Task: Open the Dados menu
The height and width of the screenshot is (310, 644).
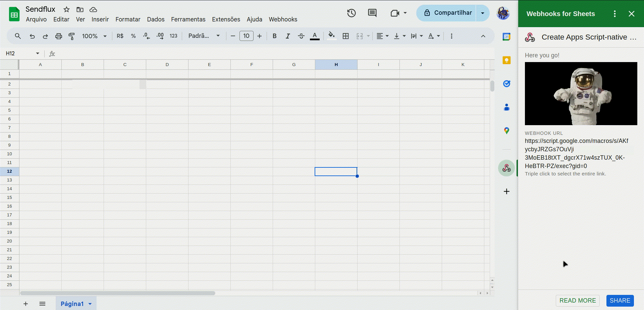Action: 156,19
